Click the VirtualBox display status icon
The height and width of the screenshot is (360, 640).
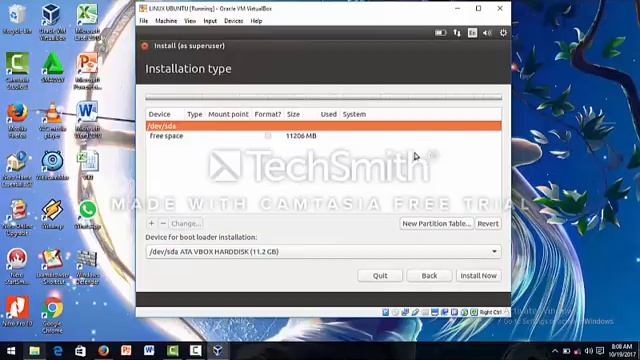pyautogui.click(x=435, y=312)
